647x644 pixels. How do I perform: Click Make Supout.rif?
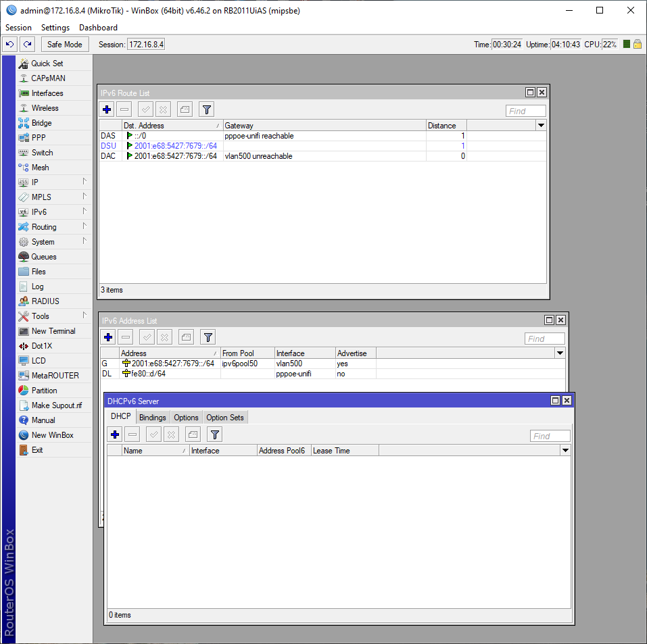coord(53,405)
